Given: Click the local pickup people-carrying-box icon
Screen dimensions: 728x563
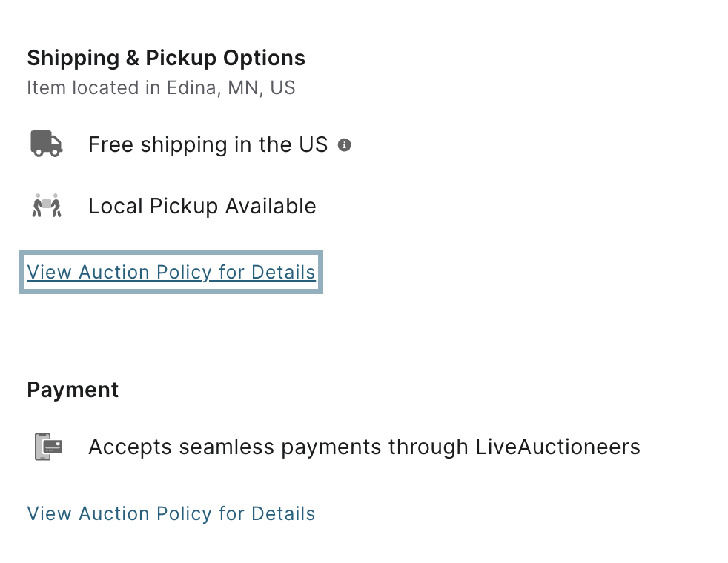Looking at the screenshot, I should click(x=47, y=205).
